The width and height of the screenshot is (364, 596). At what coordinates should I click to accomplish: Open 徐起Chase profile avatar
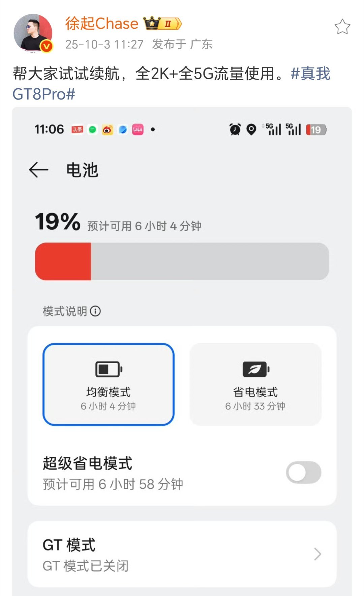tap(33, 33)
